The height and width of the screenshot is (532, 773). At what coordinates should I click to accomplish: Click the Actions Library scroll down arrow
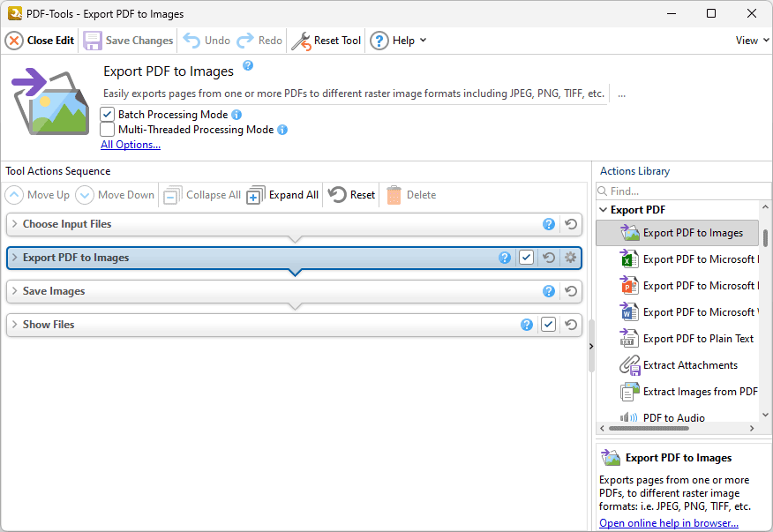(x=766, y=416)
